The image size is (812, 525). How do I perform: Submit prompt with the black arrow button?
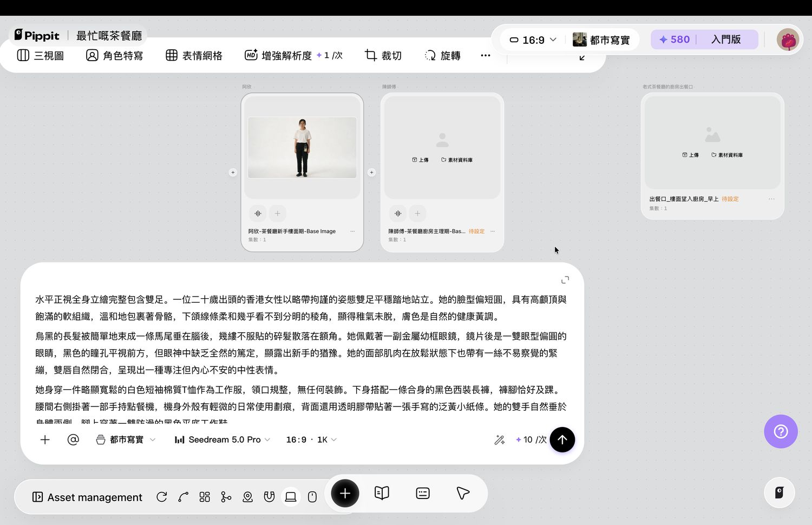[x=562, y=439]
